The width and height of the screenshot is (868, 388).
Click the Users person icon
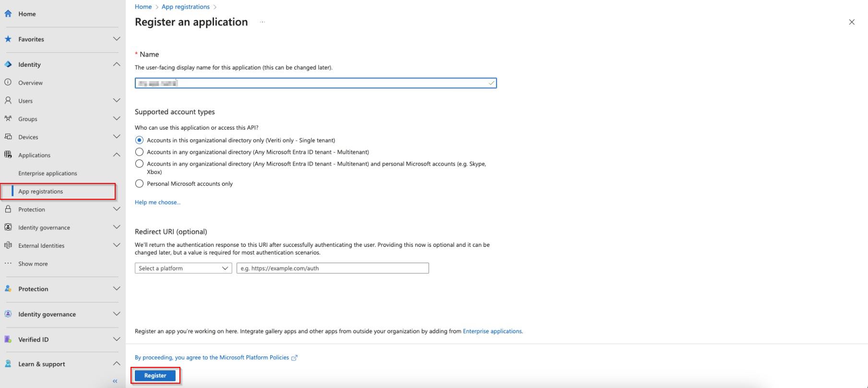click(8, 101)
